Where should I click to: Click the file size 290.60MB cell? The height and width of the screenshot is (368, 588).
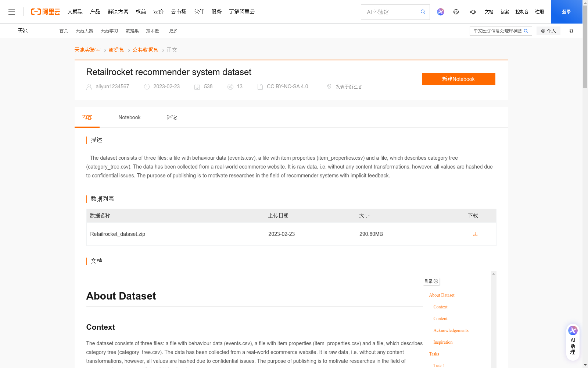[x=371, y=234]
